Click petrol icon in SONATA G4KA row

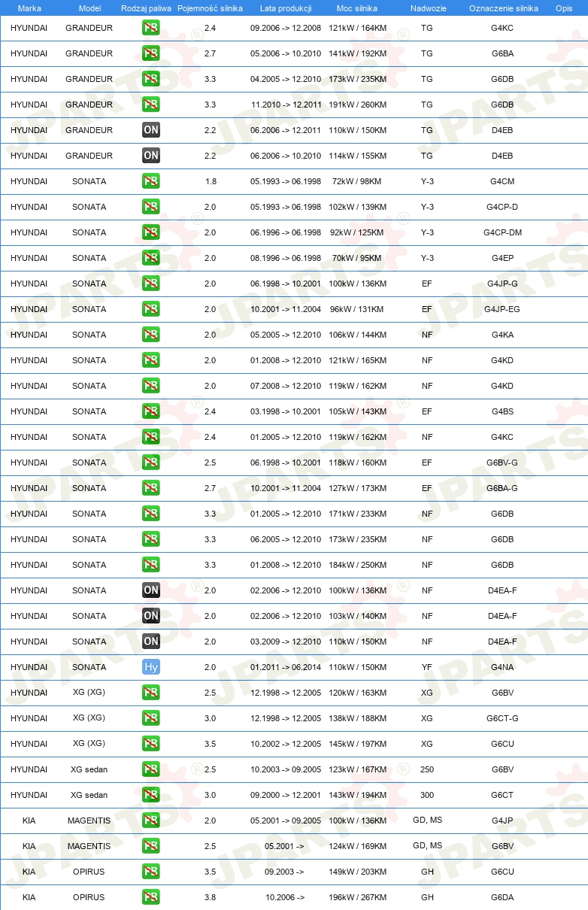pos(151,335)
